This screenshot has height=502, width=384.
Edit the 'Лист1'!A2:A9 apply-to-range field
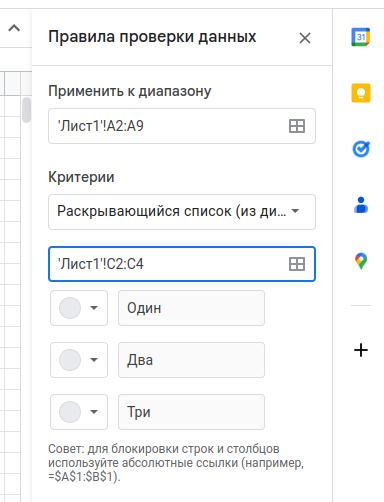(x=182, y=126)
